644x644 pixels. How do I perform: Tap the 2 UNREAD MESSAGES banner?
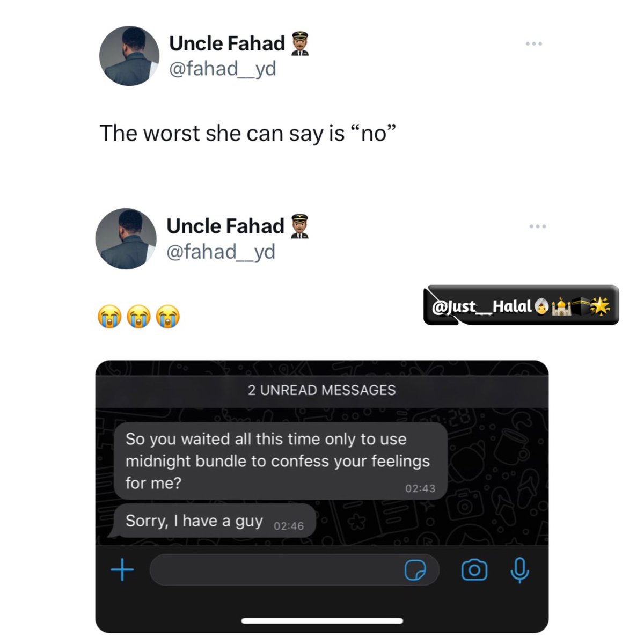click(322, 390)
